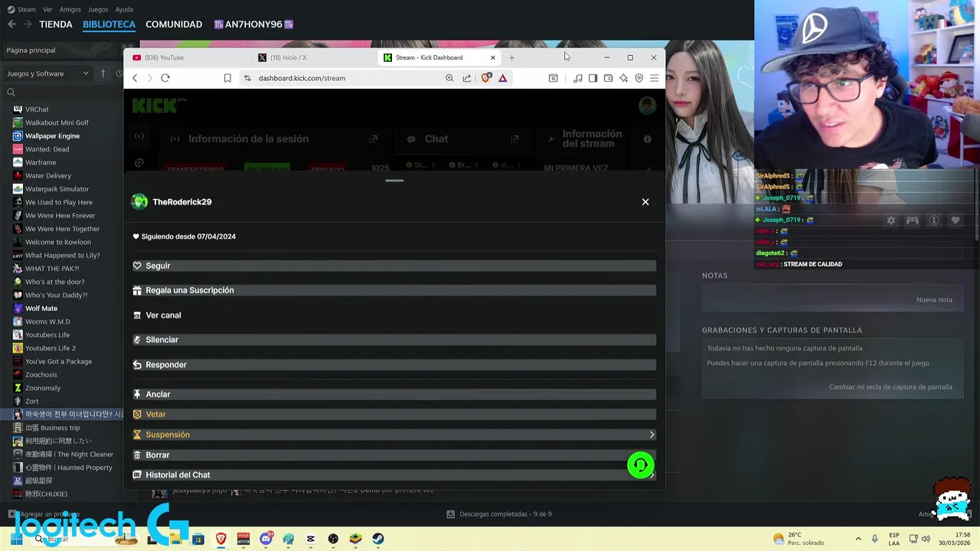The height and width of the screenshot is (551, 980).
Task: Open Brave browser from the taskbar
Action: tap(221, 539)
